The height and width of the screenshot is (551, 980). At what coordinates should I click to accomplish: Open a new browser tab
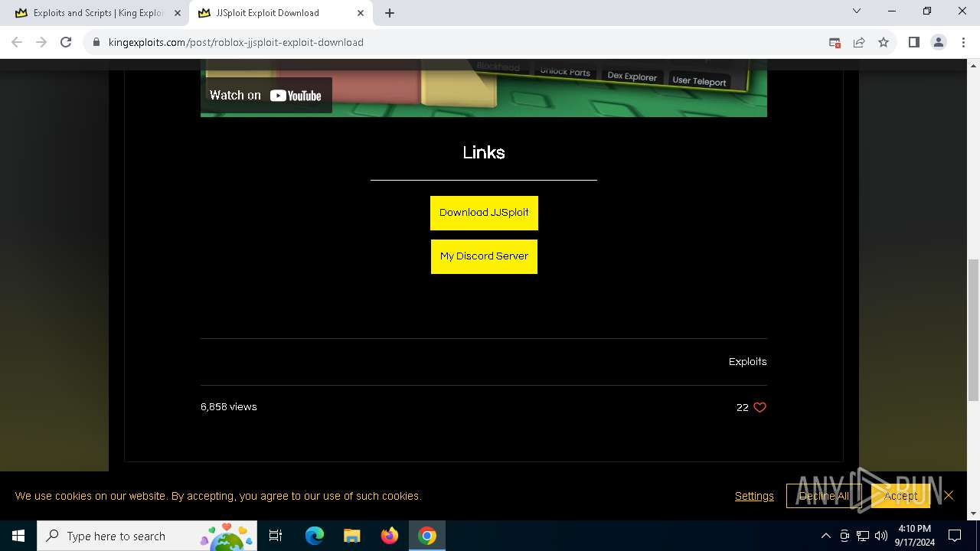tap(390, 13)
